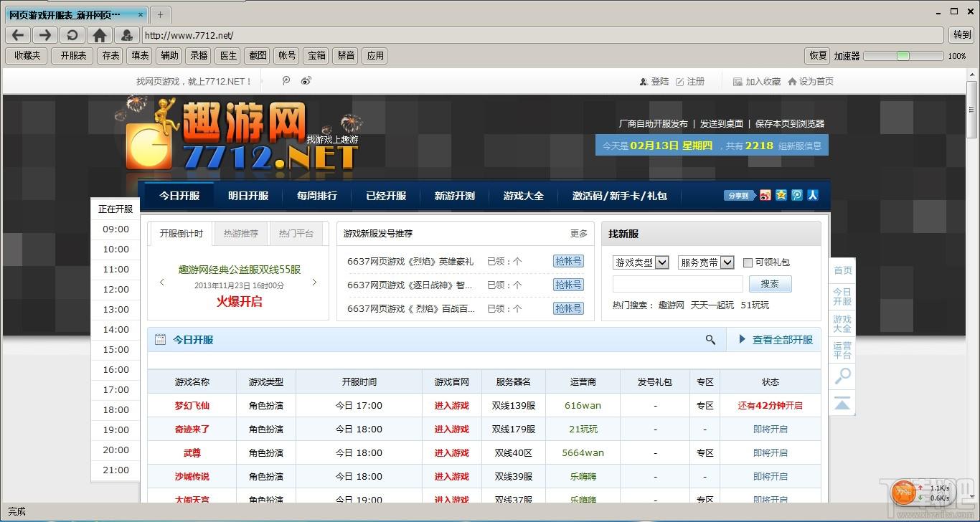
Task: Click the 加速器 slider handle
Action: click(x=903, y=55)
